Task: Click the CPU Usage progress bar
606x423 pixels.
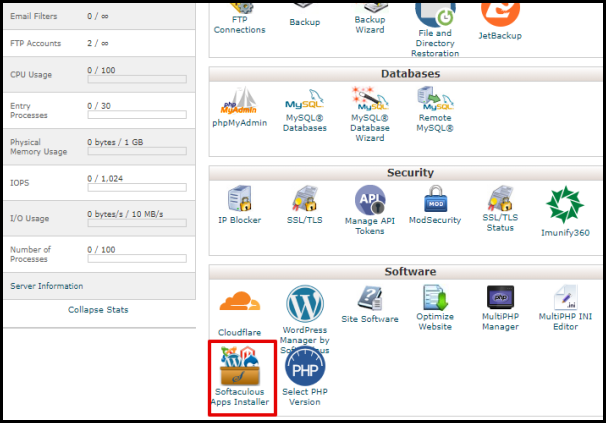Action: click(x=137, y=79)
